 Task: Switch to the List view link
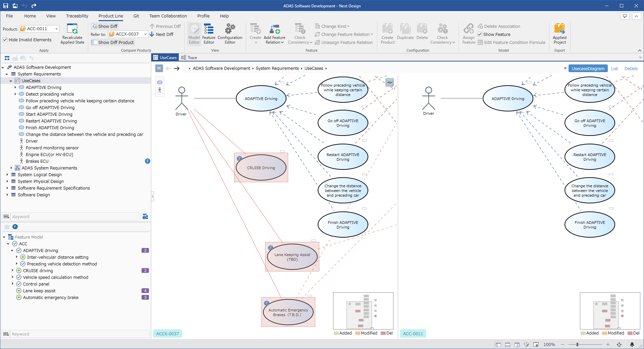pyautogui.click(x=614, y=68)
